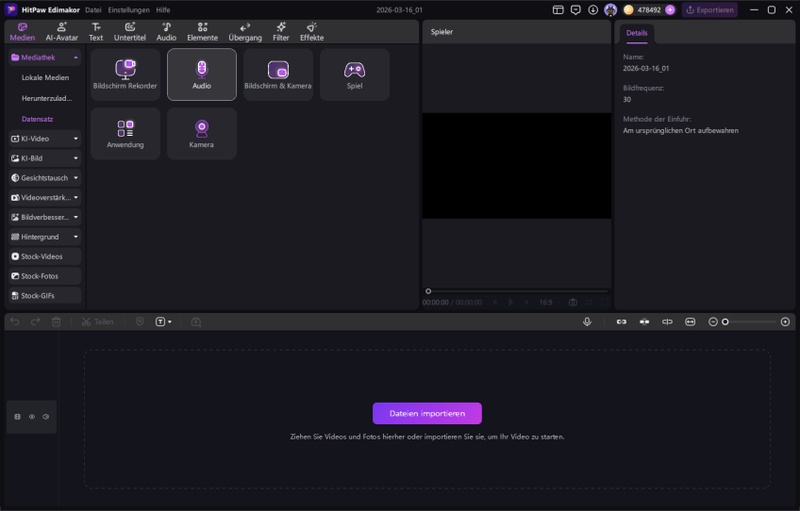Image resolution: width=800 pixels, height=511 pixels.
Task: Toggle the track lock icon
Action: click(x=17, y=416)
